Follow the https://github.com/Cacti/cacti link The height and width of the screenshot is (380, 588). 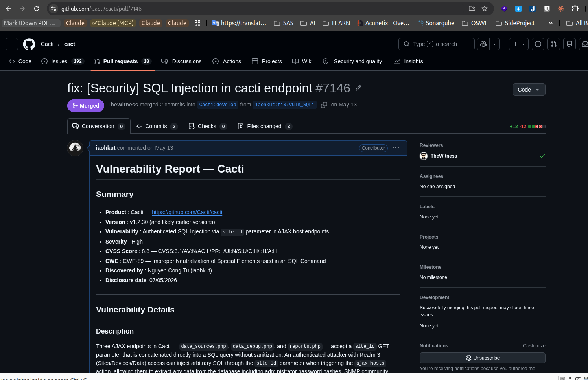[187, 212]
